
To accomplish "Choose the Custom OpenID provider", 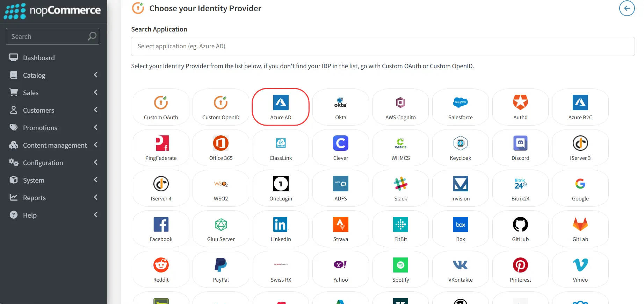I will pyautogui.click(x=221, y=107).
